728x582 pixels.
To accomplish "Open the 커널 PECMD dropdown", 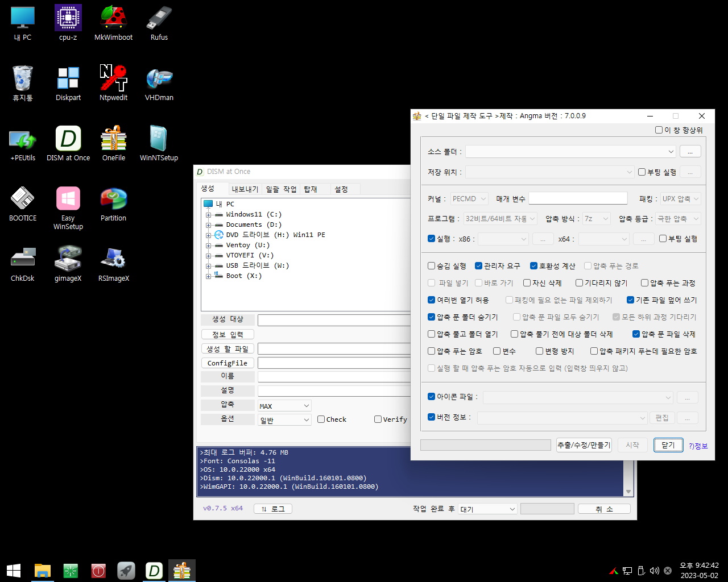I will pos(470,199).
